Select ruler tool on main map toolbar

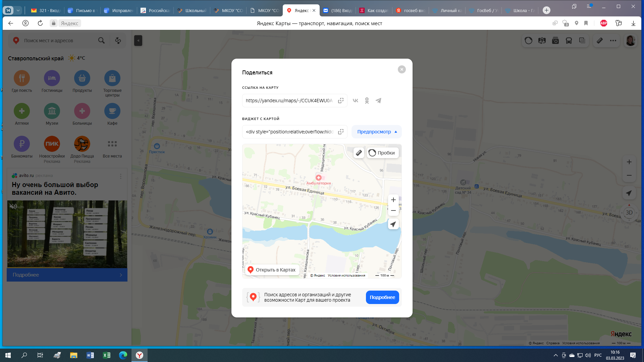coord(600,41)
